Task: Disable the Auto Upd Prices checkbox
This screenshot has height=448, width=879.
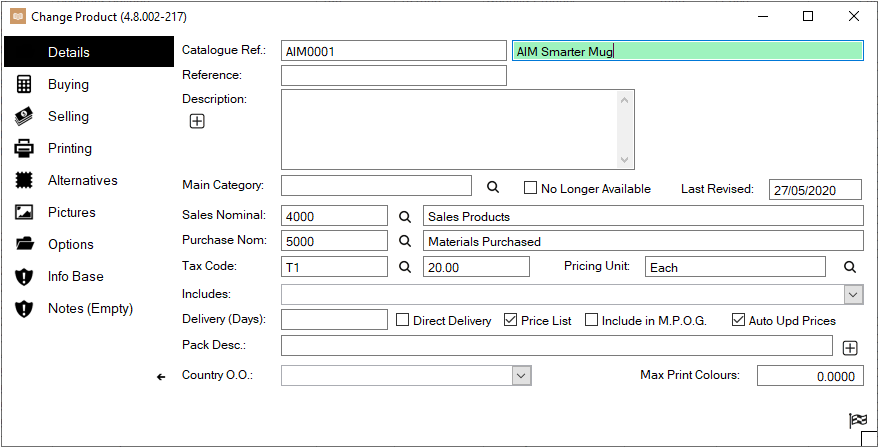Action: point(738,320)
